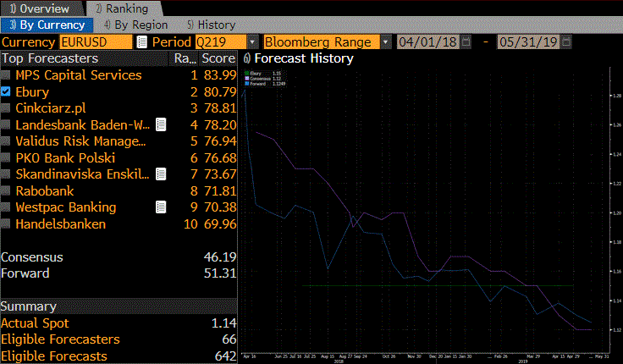This screenshot has height=364, width=623.
Task: Click the Bloomberg Range selector field
Action: [x=322, y=42]
